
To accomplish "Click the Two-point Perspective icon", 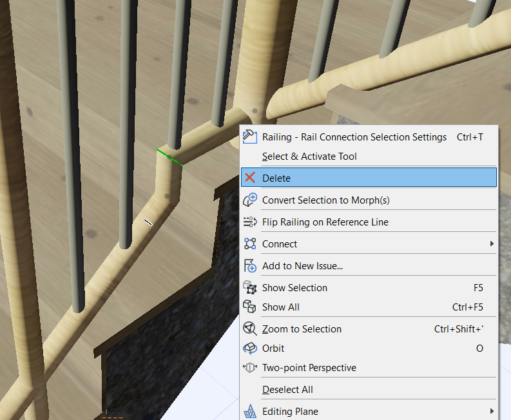I will pos(250,368).
